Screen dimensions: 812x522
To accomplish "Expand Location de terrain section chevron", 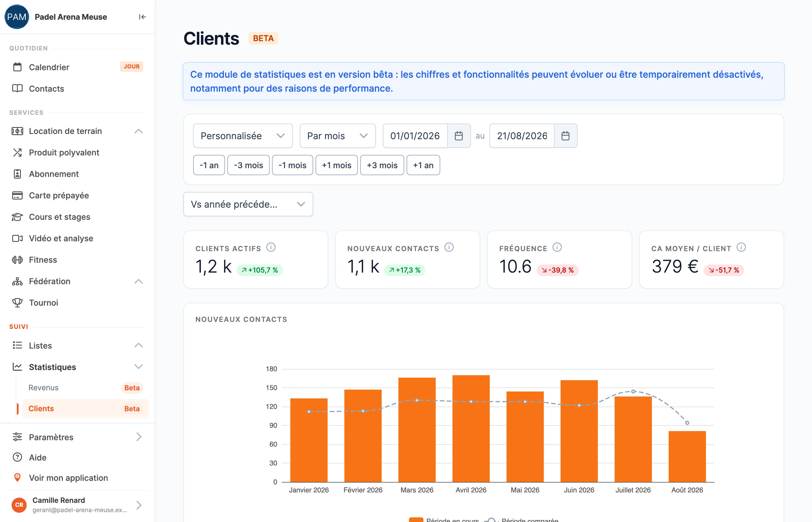I will [x=139, y=131].
